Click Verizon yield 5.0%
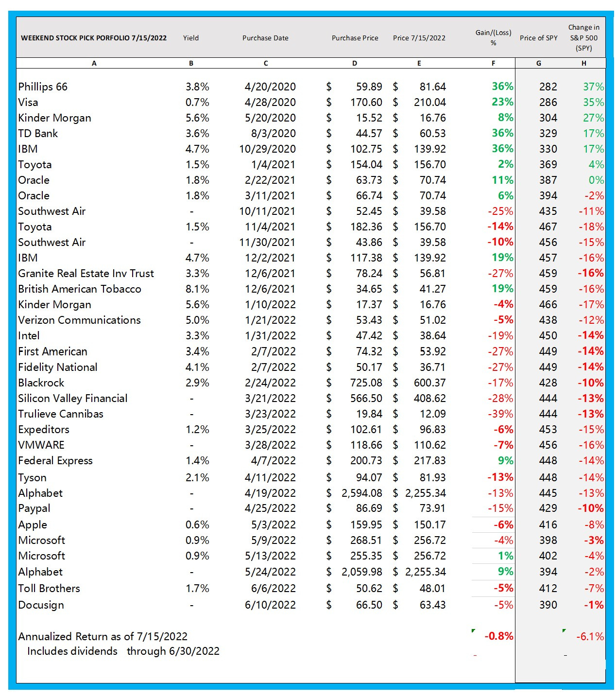This screenshot has width=616, height=699. pos(197,320)
